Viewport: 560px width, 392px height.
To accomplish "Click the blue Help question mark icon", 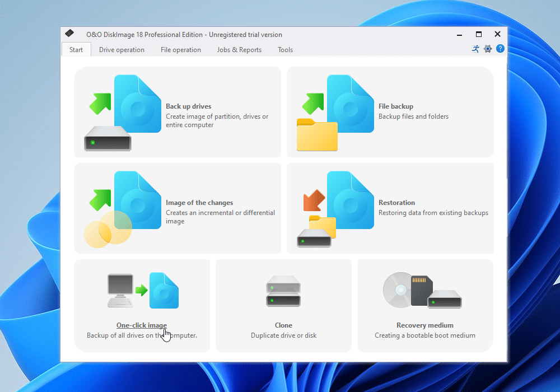I will (x=500, y=48).
